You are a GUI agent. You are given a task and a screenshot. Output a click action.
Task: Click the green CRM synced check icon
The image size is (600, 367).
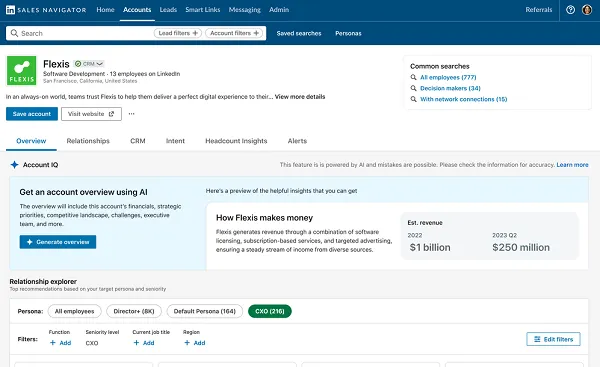point(78,64)
